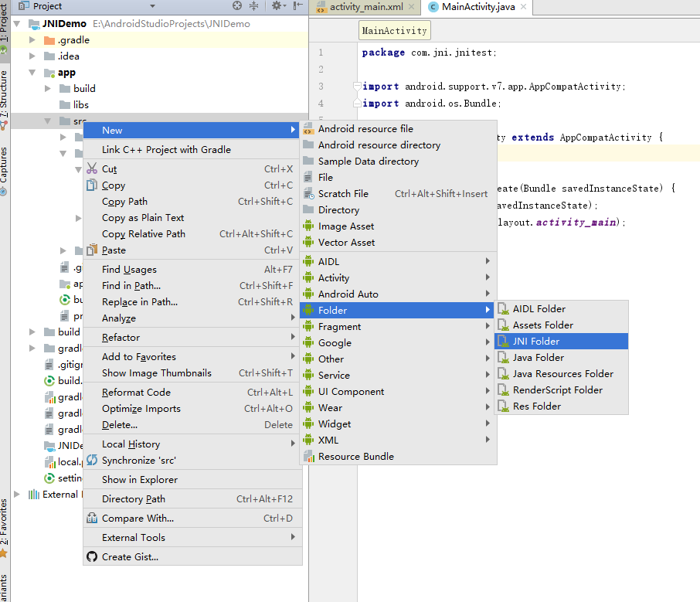Open the Folder submenu
Image resolution: width=700 pixels, height=602 pixels.
click(397, 311)
